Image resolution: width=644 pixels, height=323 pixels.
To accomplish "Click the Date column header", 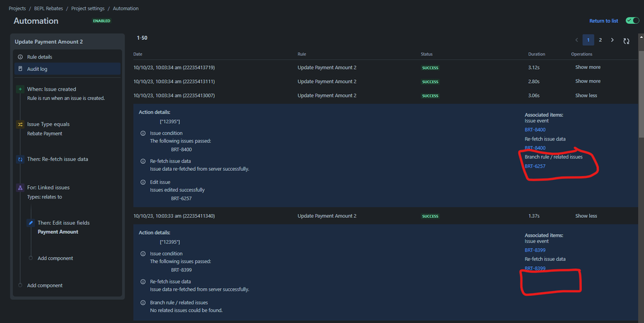I will tap(137, 54).
